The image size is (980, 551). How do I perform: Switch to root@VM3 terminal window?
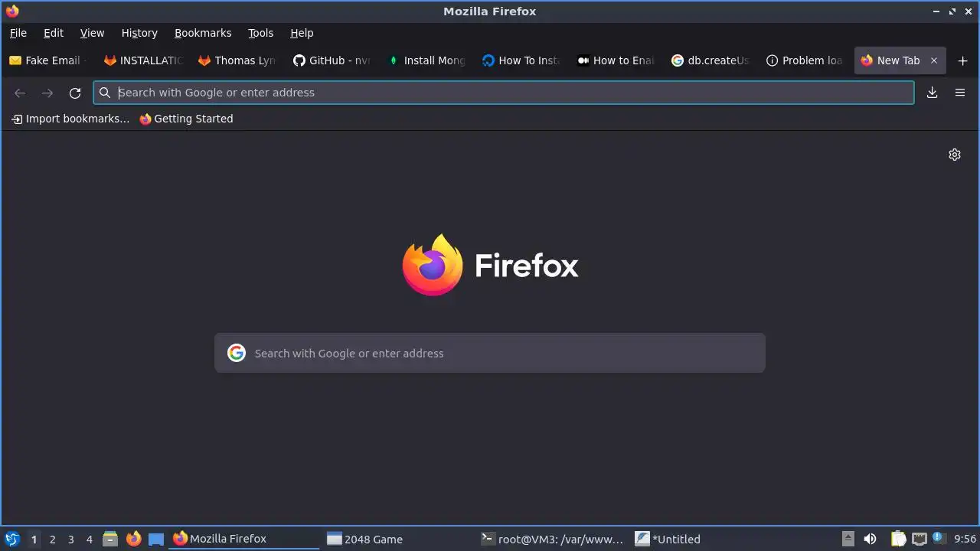[552, 539]
